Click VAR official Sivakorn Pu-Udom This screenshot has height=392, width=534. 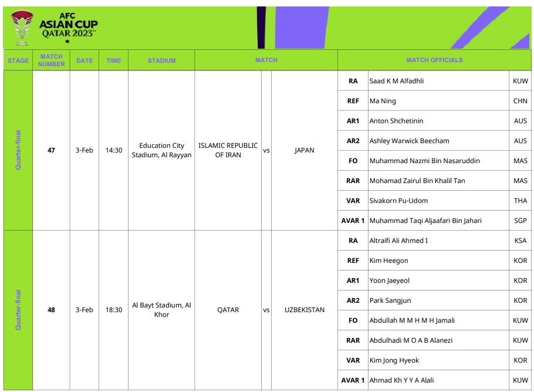[x=399, y=201]
